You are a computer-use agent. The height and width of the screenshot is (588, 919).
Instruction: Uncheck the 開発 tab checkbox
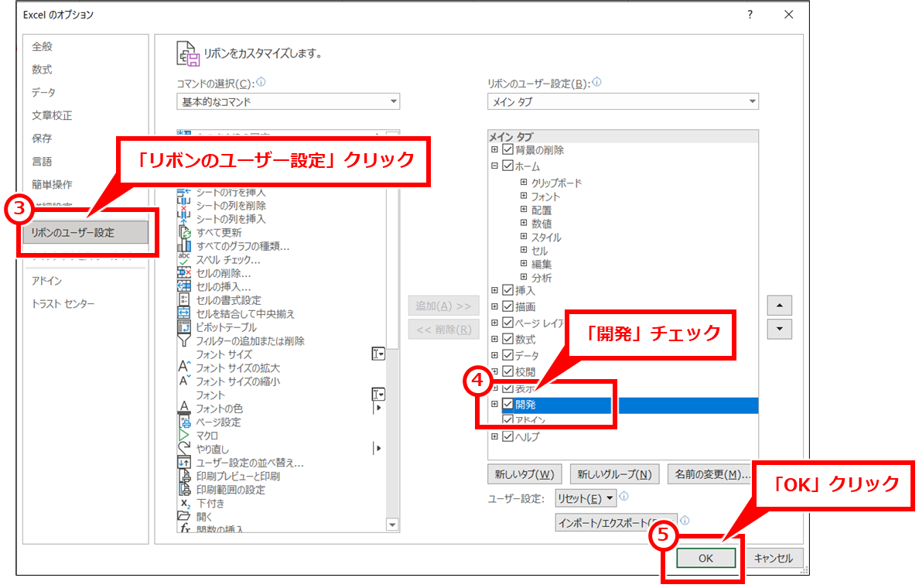[x=507, y=404]
